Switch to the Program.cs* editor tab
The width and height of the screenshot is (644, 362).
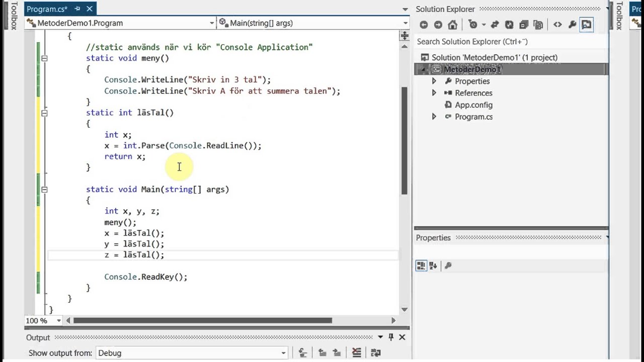[47, 9]
